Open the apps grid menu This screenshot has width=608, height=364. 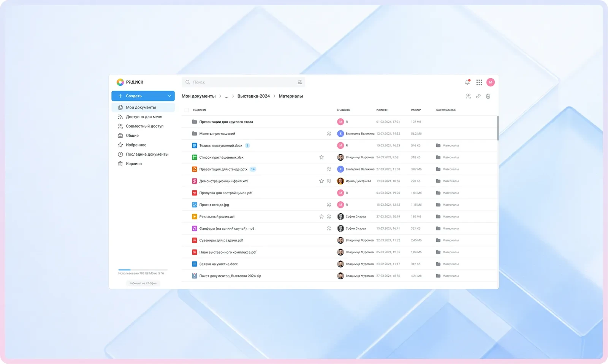(x=479, y=82)
